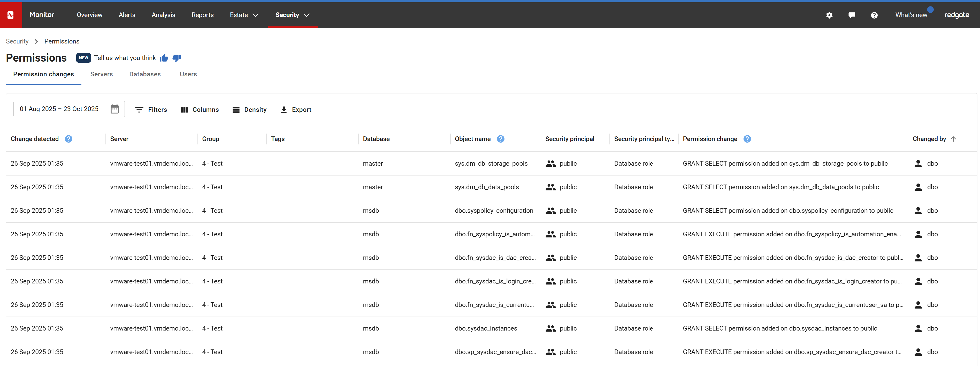Open the calendar date picker icon
The image size is (980, 366).
tap(114, 109)
